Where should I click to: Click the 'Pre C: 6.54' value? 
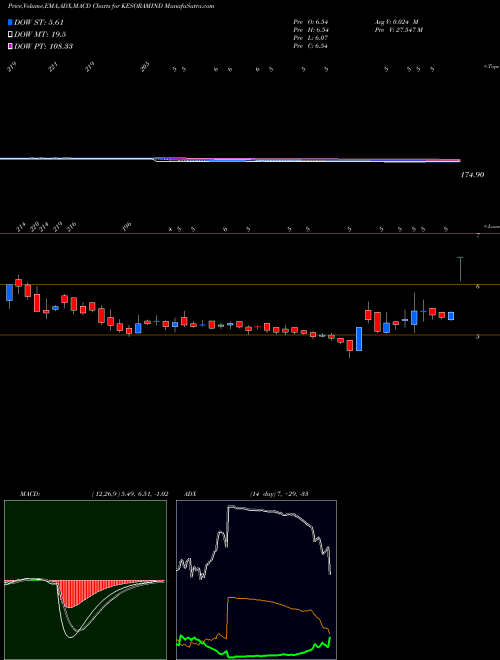311,46
